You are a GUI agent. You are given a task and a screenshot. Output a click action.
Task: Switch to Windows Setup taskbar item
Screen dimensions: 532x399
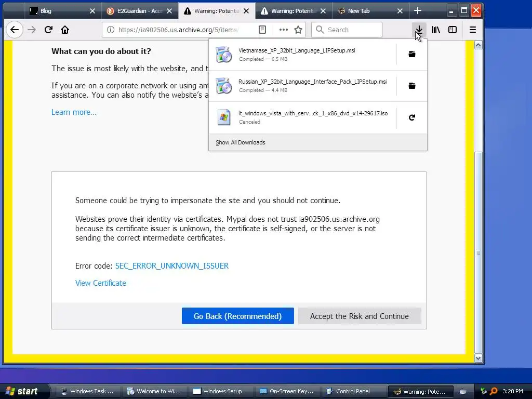point(220,391)
